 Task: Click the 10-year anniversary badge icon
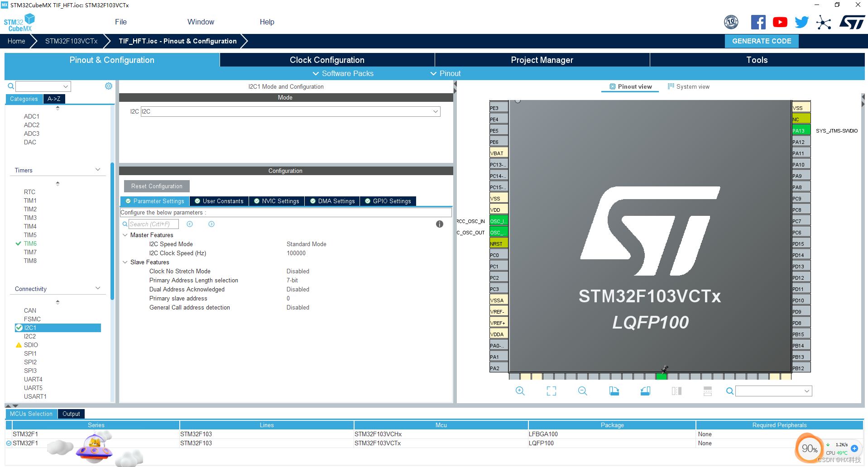pos(731,22)
